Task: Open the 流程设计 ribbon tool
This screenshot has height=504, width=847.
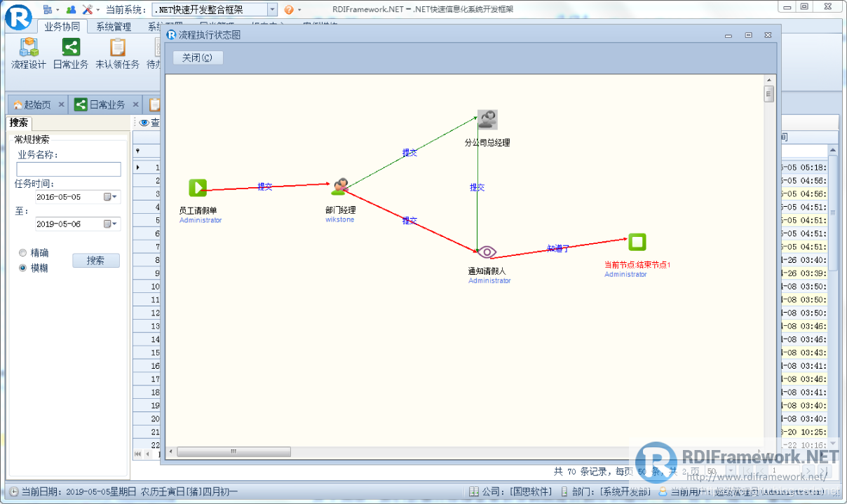Action: [x=29, y=54]
